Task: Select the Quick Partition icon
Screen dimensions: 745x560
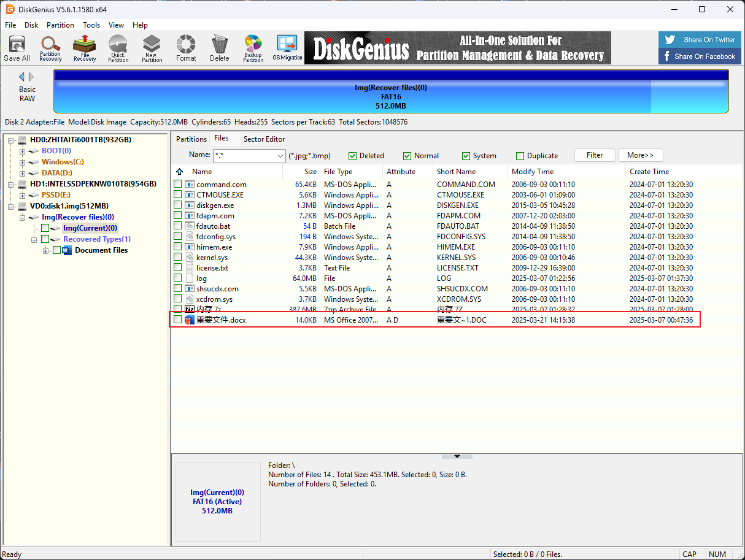Action: tap(118, 48)
